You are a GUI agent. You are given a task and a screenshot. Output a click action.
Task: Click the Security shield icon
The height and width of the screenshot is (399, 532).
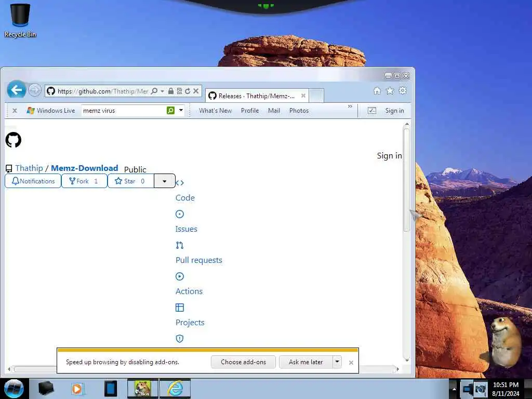179,339
